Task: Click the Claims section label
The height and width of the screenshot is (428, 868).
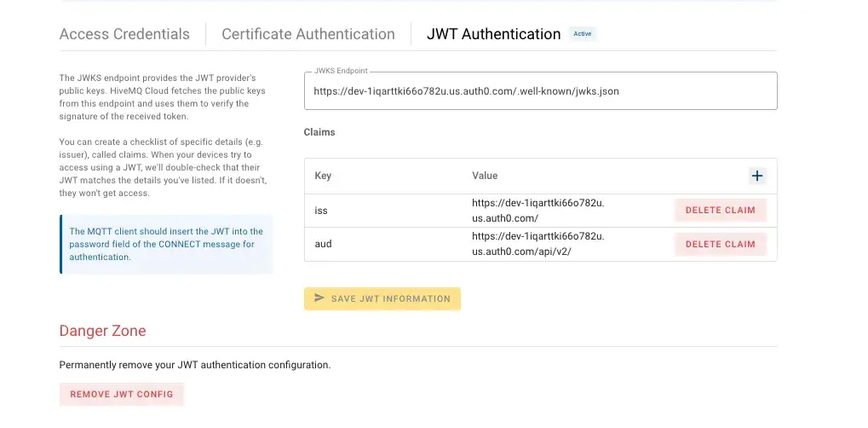Action: pyautogui.click(x=319, y=132)
